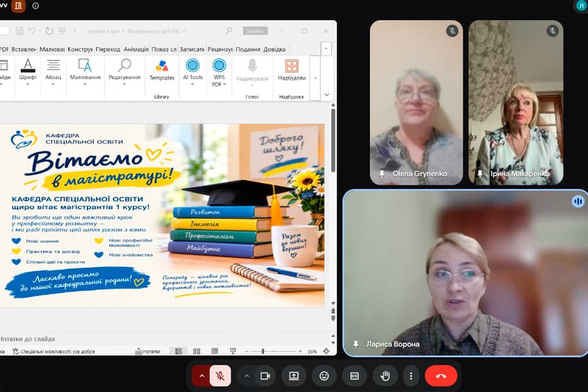Open the WPS PDF dropdown
Screen dimensions: 588x392
click(220, 74)
